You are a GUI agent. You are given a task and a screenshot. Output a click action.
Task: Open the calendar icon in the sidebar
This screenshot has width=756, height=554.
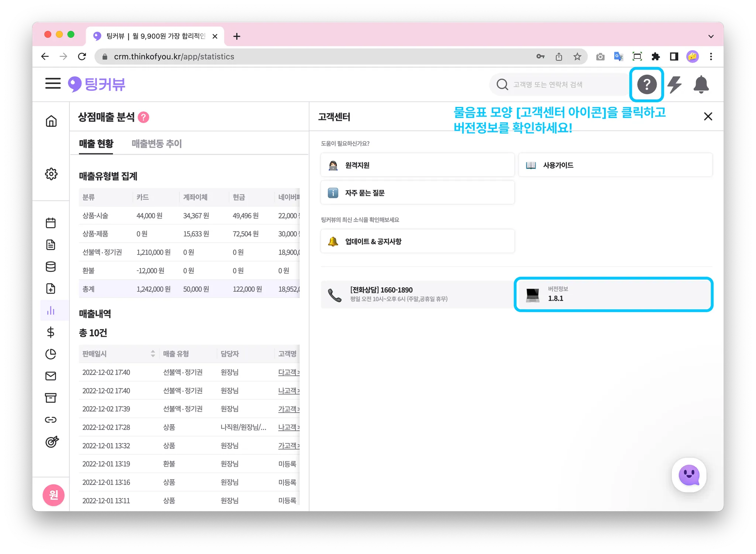51,223
